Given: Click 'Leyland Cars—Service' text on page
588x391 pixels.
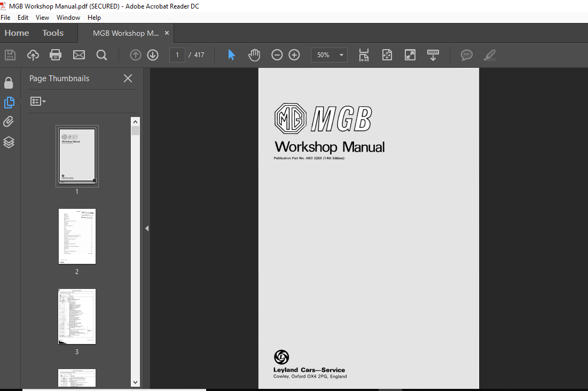Looking at the screenshot, I should point(309,370).
